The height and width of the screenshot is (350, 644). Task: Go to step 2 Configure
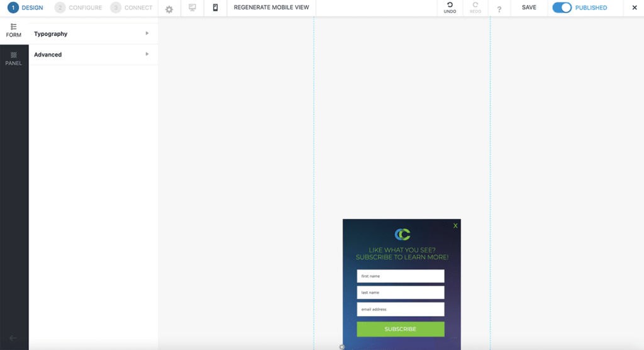coord(79,8)
